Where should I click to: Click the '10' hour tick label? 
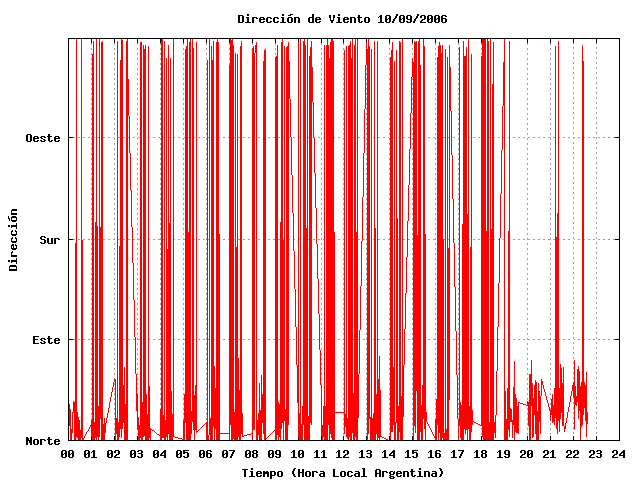point(297,454)
